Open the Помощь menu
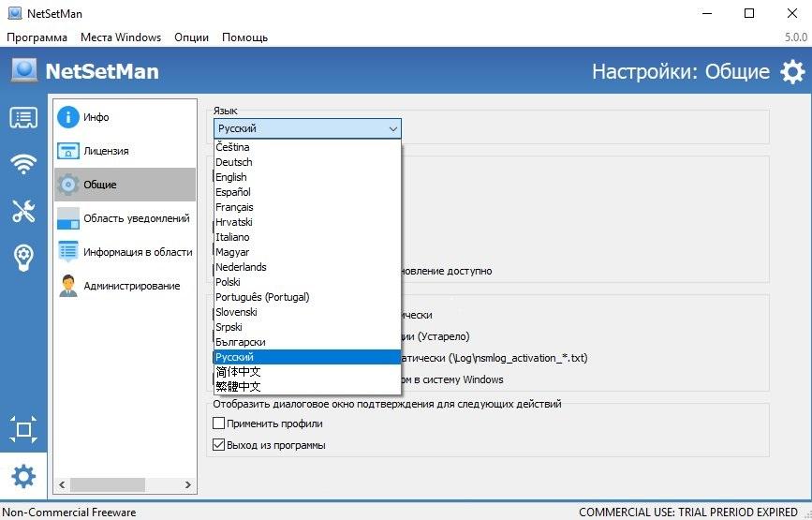The height and width of the screenshot is (520, 812). (x=244, y=37)
